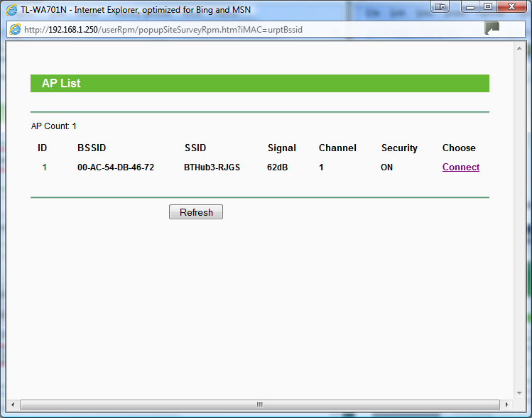Viewport: 532px width, 418px height.
Task: Click the compatibility view icon in address bar
Action: point(492,28)
